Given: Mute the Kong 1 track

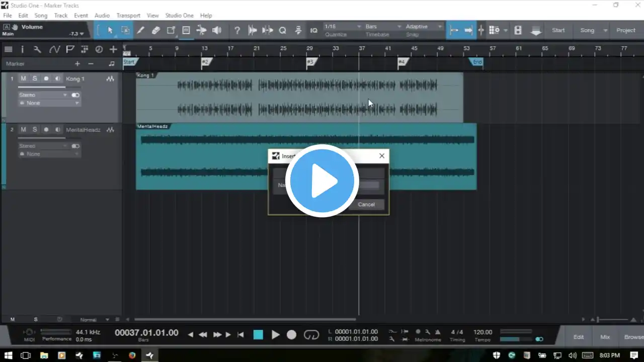Looking at the screenshot, I should click(23, 79).
